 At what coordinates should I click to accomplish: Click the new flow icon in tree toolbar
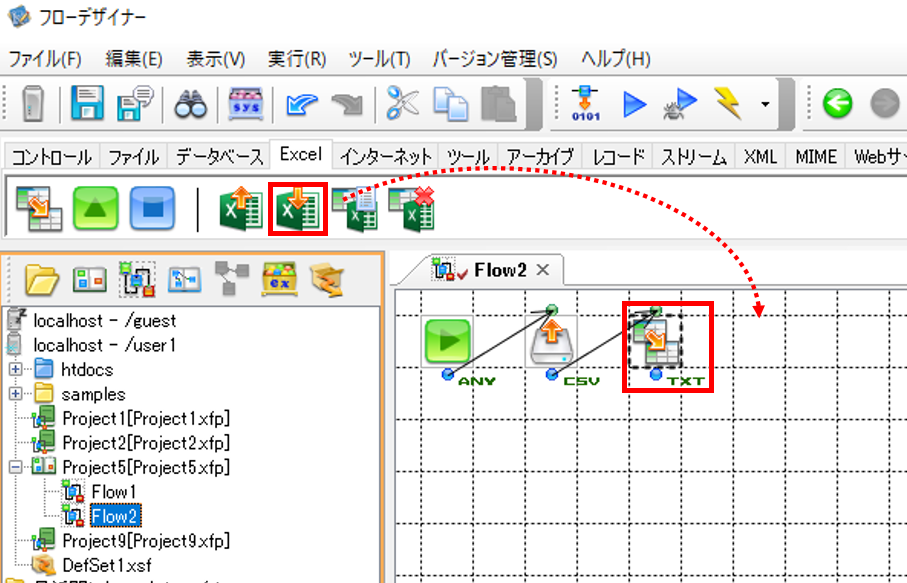137,279
